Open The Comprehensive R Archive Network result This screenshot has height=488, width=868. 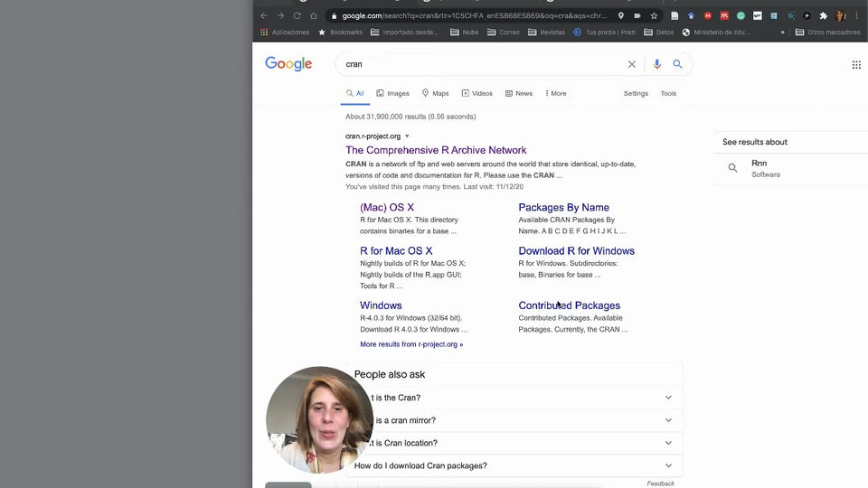click(436, 151)
